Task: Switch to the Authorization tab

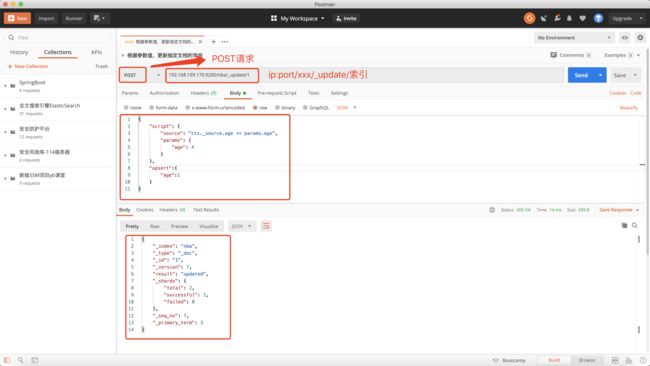Action: (164, 93)
